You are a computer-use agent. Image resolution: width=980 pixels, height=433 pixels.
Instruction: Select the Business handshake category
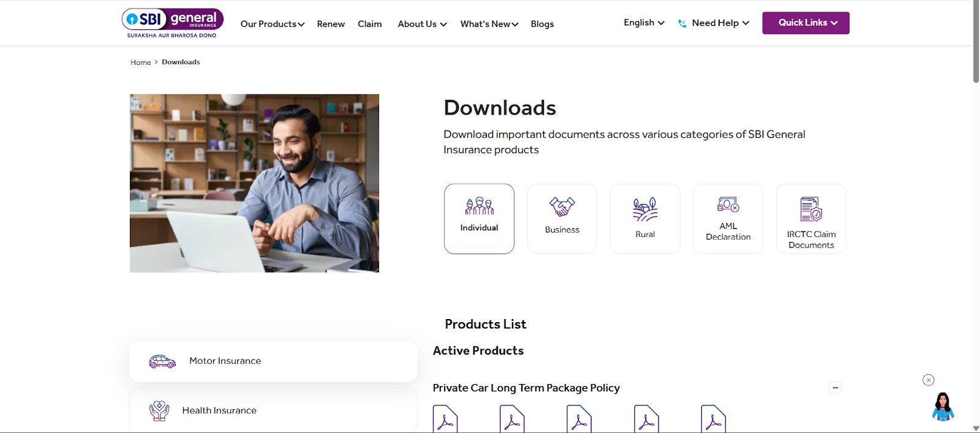pos(562,218)
